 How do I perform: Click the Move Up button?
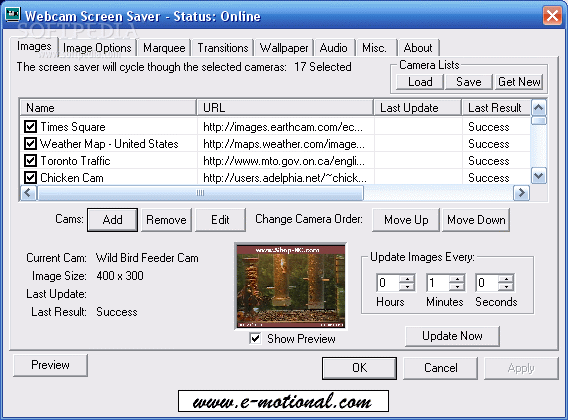pyautogui.click(x=406, y=220)
